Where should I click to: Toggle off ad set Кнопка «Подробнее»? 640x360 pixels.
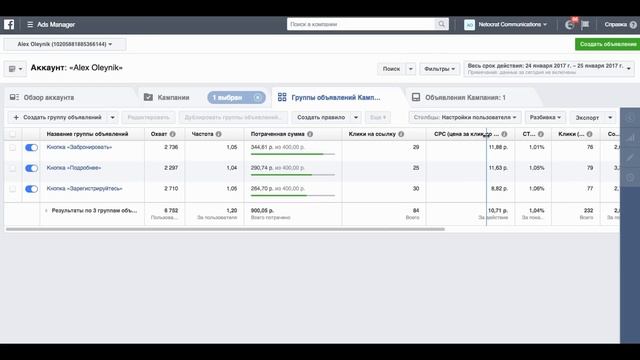click(31, 168)
